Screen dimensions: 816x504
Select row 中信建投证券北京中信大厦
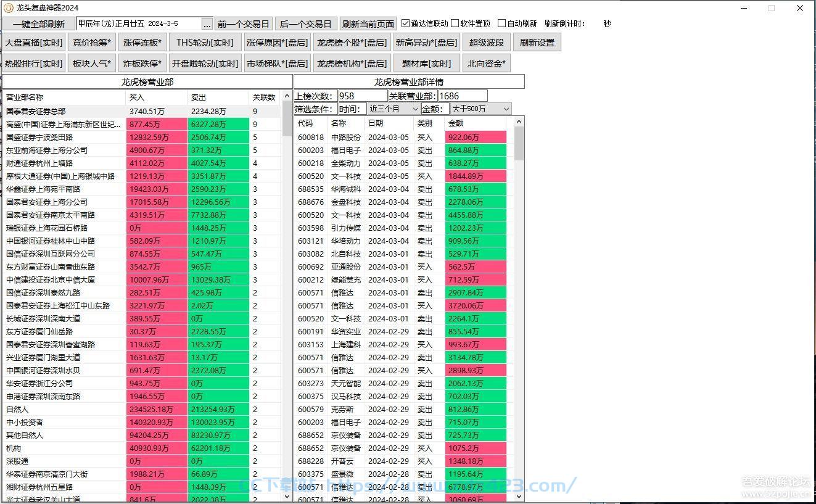[142, 279]
